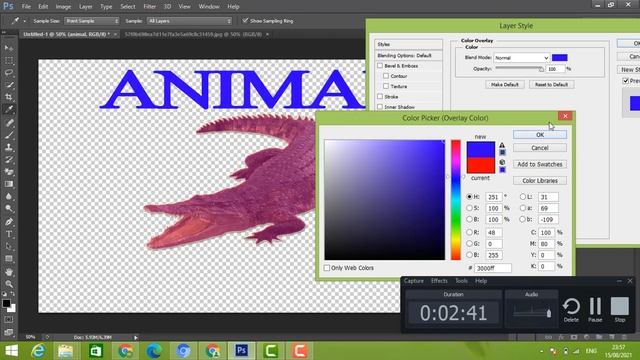Select the Brush tool
Image resolution: width=640 pixels, height=360 pixels.
point(9,135)
